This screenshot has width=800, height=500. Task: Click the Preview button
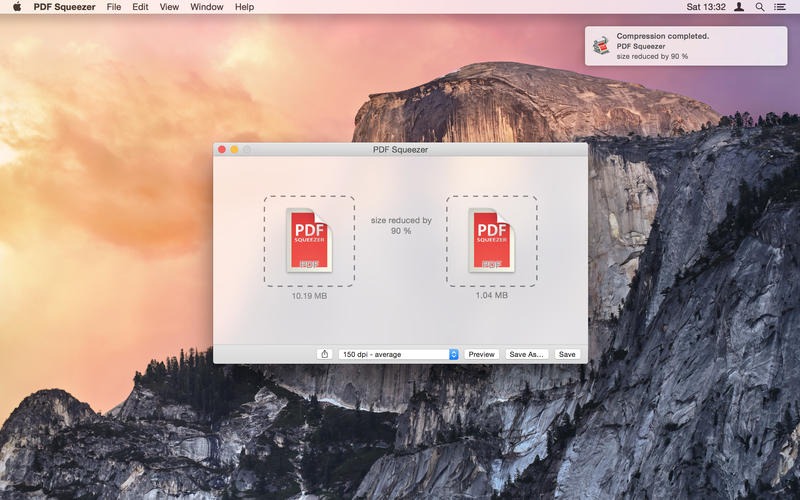[481, 354]
